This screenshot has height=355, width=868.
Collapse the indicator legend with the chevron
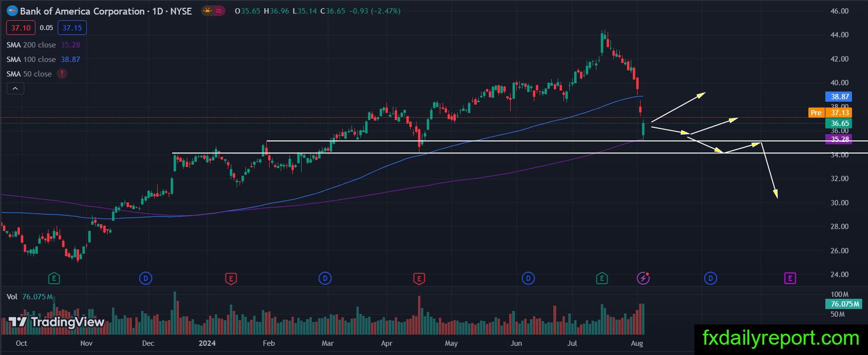16,89
